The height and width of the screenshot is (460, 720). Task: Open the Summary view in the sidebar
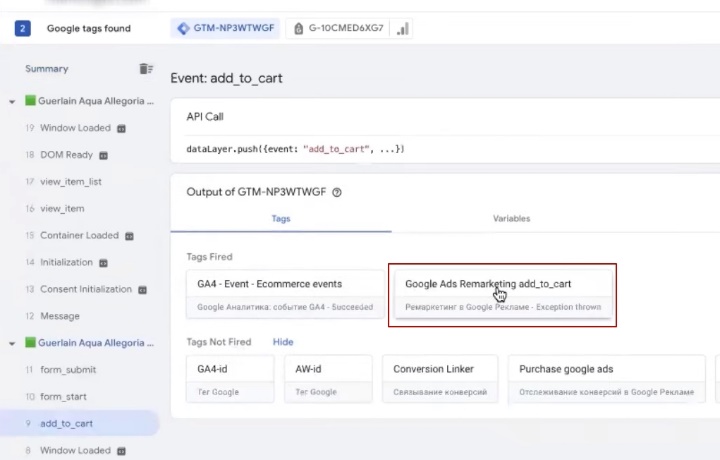point(48,69)
